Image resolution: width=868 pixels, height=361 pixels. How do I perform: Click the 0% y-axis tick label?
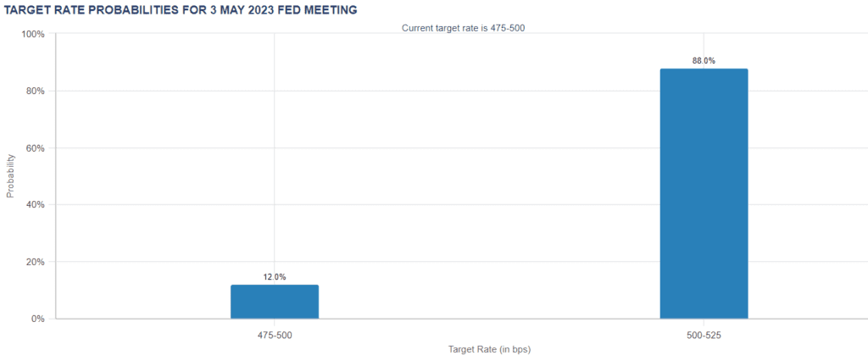point(38,319)
